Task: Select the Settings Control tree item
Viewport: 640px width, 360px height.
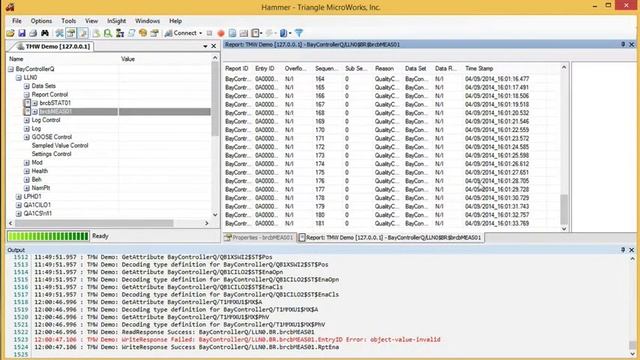Action: [x=51, y=154]
